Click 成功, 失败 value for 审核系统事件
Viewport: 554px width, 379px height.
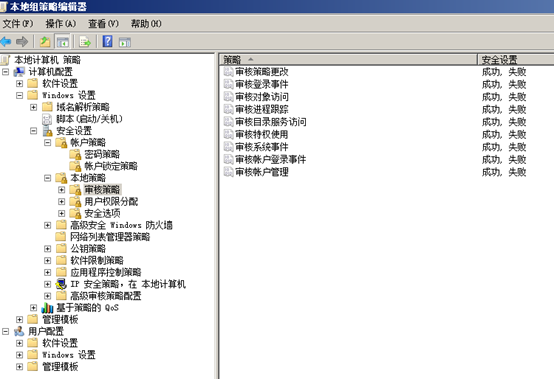(504, 147)
